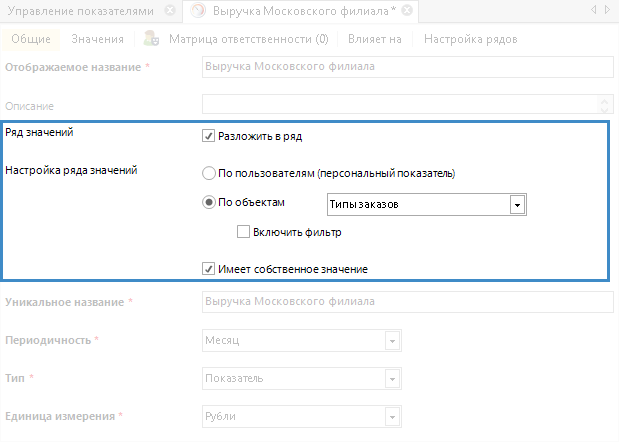The width and height of the screenshot is (619, 442).
Task: Toggle the Разложить в ряд checkbox
Action: [x=208, y=135]
